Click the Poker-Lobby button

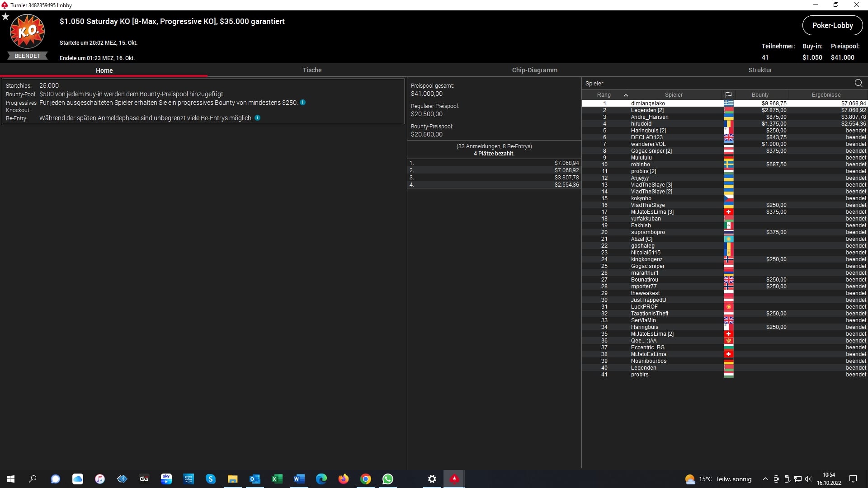pos(832,25)
